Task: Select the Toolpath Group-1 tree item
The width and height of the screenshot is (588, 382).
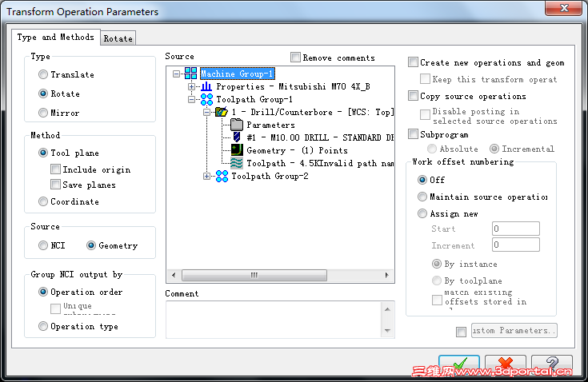Action: [254, 99]
